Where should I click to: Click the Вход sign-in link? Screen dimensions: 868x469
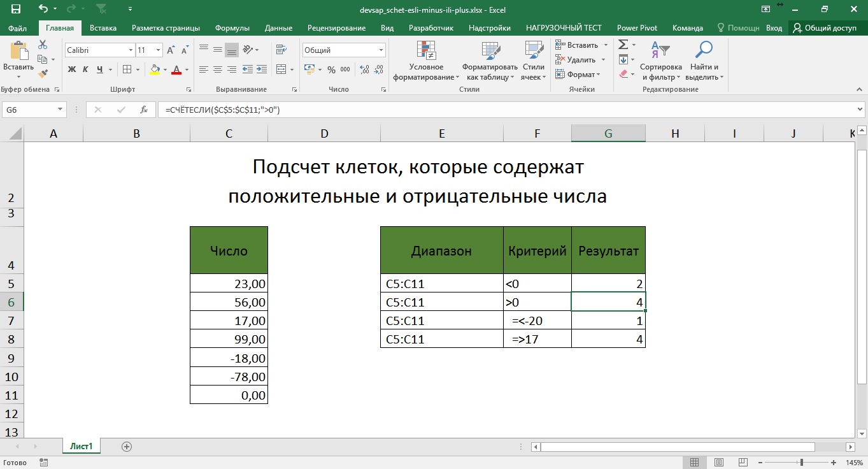774,28
